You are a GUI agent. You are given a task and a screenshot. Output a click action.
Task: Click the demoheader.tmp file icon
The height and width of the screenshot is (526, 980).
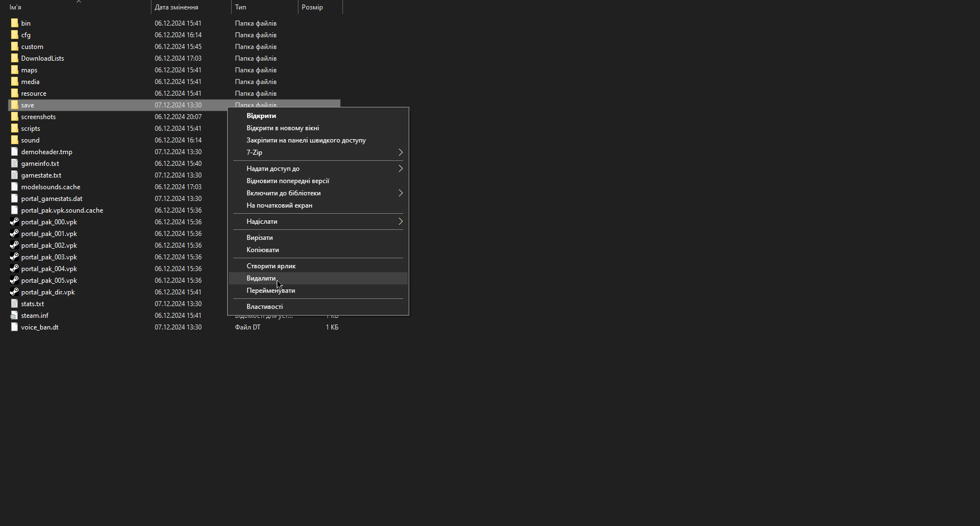[x=14, y=152]
